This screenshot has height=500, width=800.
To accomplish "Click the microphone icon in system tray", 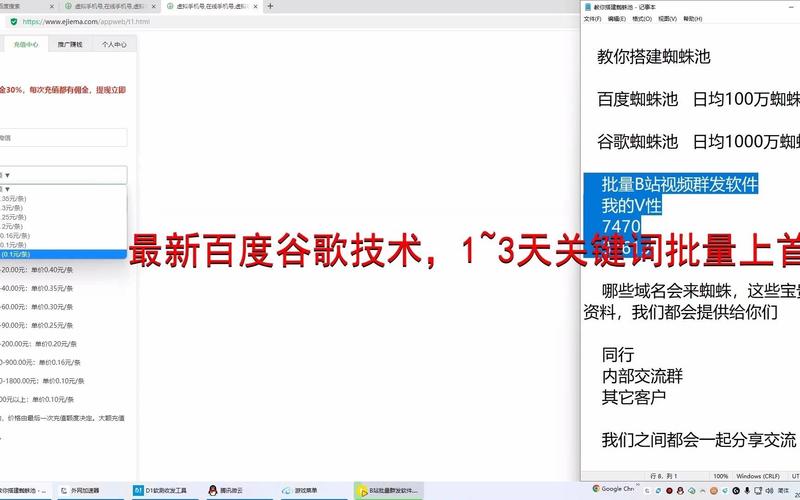I will click(748, 491).
